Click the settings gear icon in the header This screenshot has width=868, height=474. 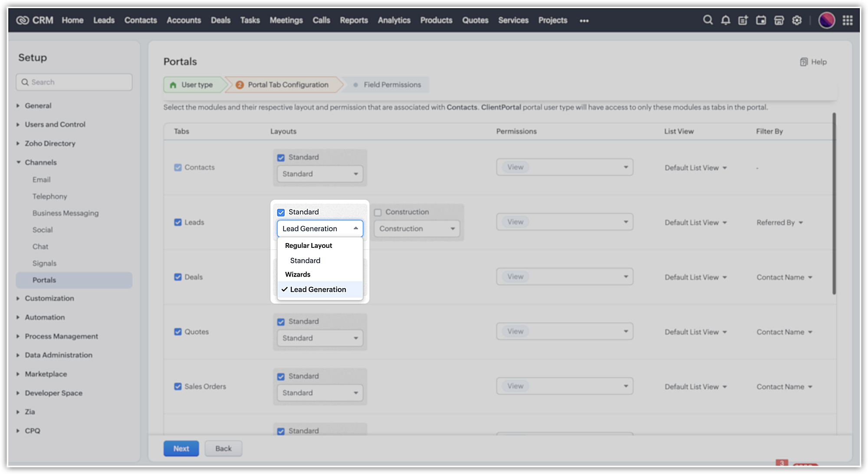pos(797,20)
